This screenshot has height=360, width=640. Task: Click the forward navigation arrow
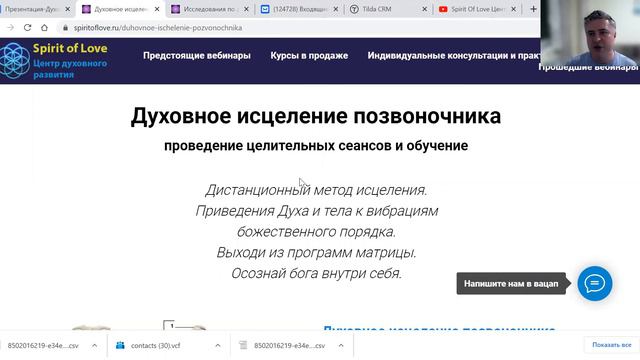click(10, 27)
